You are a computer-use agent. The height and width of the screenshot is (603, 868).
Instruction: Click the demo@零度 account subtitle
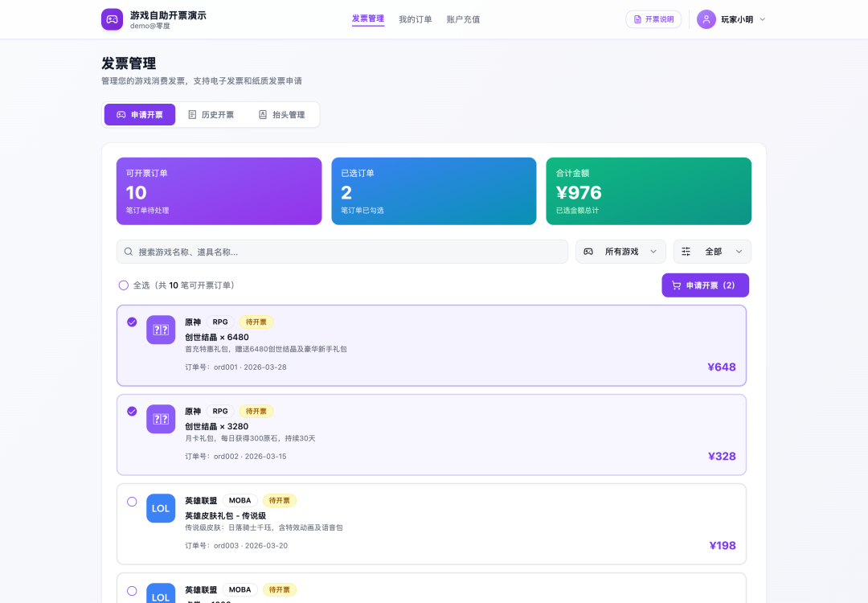pos(150,26)
